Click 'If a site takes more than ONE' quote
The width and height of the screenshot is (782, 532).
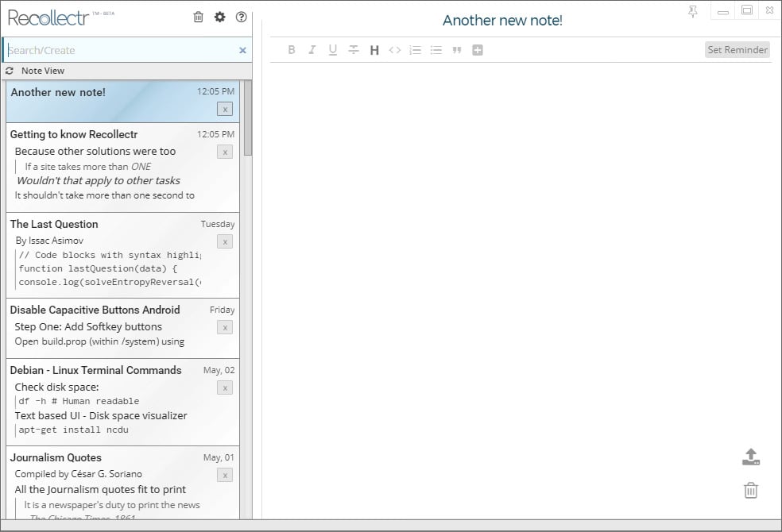[87, 167]
